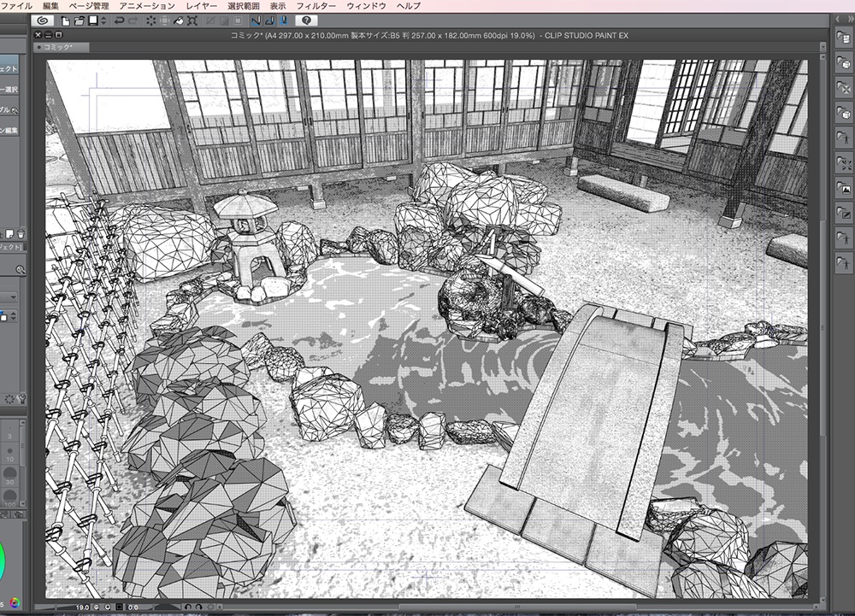
Task: Open a file using the folder toolbar icon
Action: [x=79, y=21]
